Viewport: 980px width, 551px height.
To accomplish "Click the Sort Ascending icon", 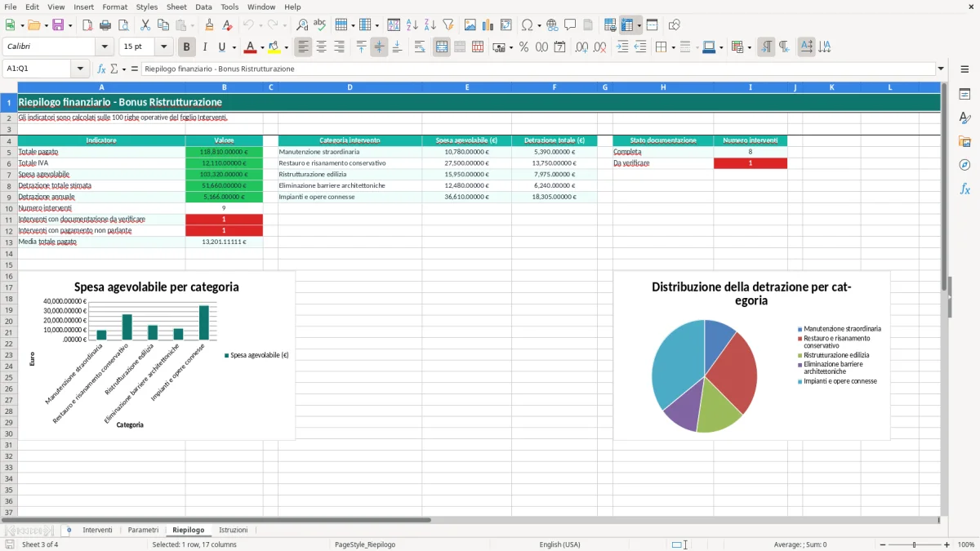I will point(412,25).
